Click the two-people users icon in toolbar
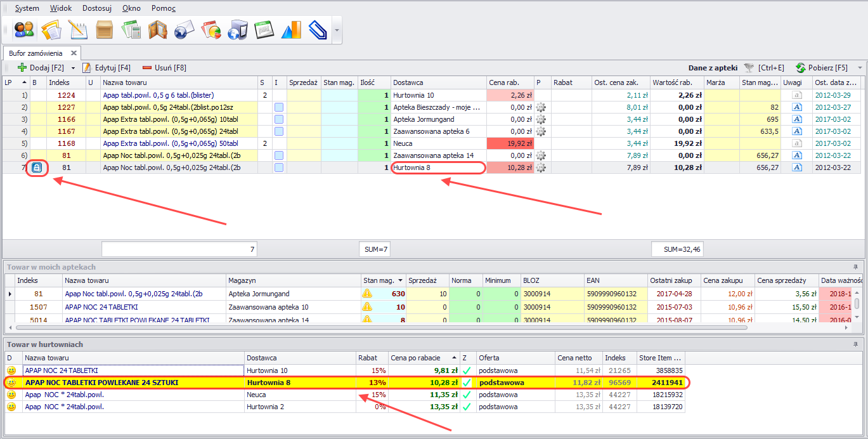Viewport: 868px width, 439px height. [24, 30]
